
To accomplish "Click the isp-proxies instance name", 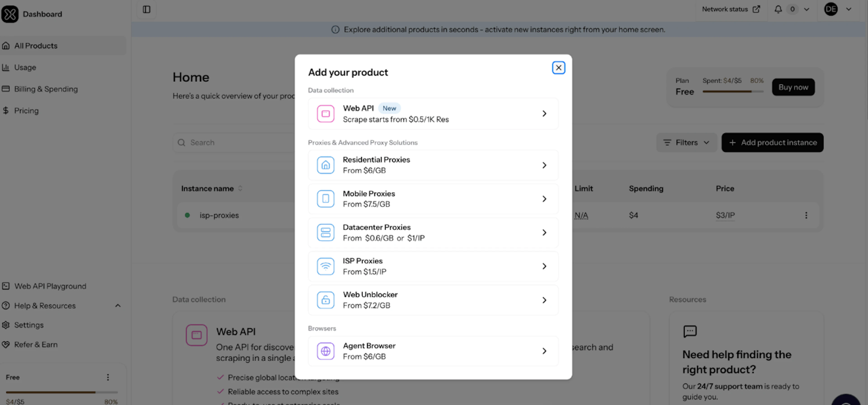I will 219,215.
